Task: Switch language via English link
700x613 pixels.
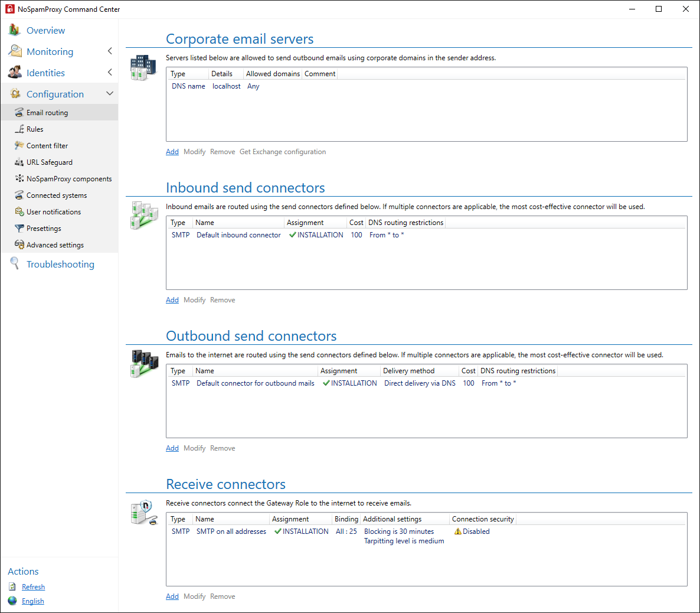Action: [x=32, y=601]
